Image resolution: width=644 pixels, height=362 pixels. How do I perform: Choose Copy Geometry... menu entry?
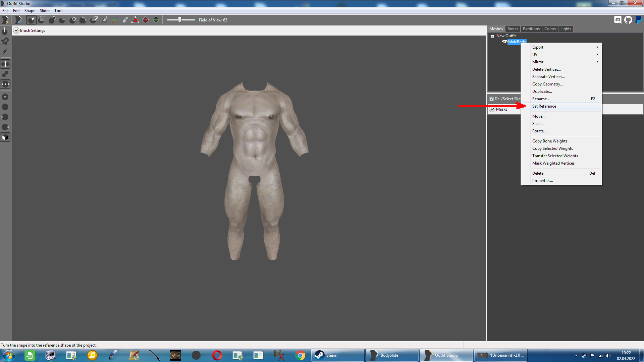pos(561,84)
